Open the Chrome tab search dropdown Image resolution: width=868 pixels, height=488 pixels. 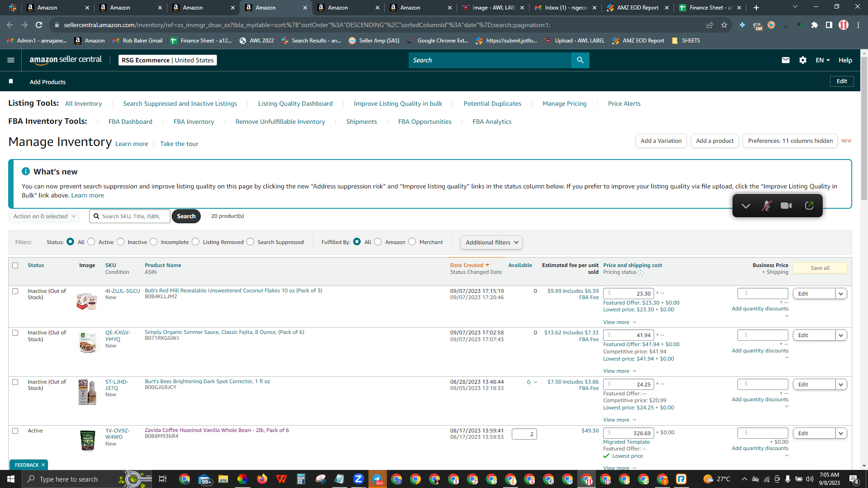[x=795, y=7]
